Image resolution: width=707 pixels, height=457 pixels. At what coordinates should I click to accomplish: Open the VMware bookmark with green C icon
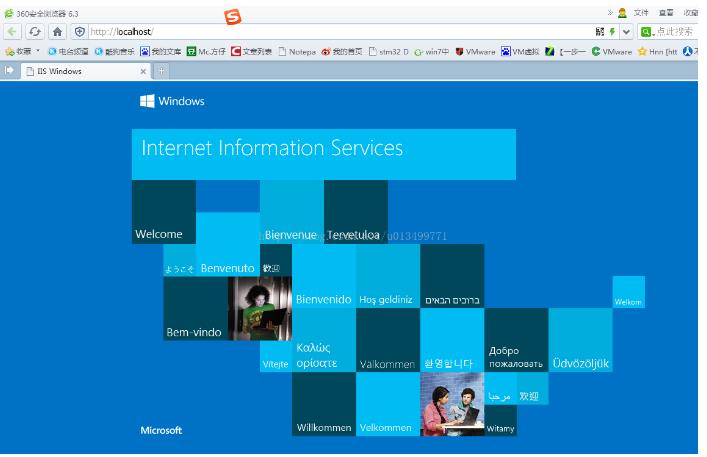pyautogui.click(x=612, y=51)
